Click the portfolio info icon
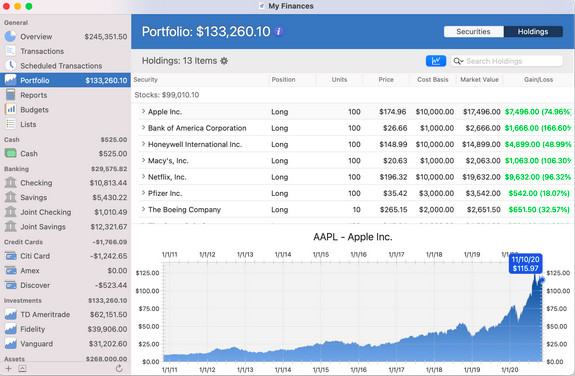The width and height of the screenshot is (575, 376). coord(279,32)
